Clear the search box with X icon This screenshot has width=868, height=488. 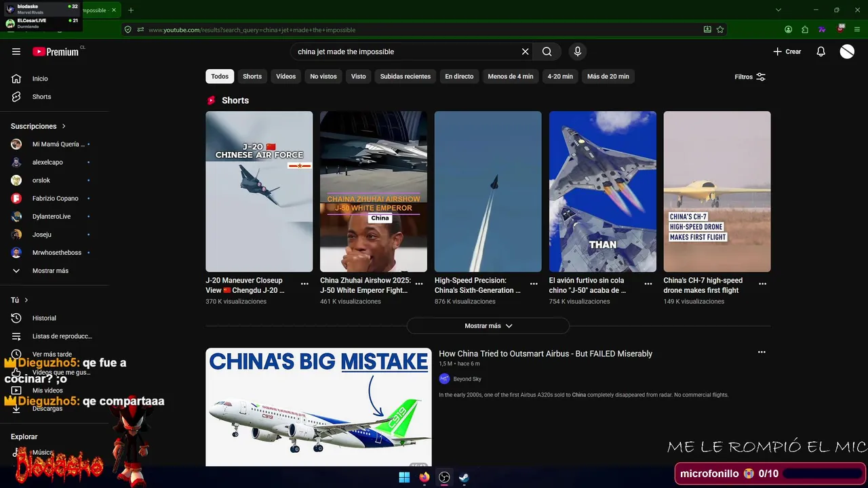pos(525,52)
